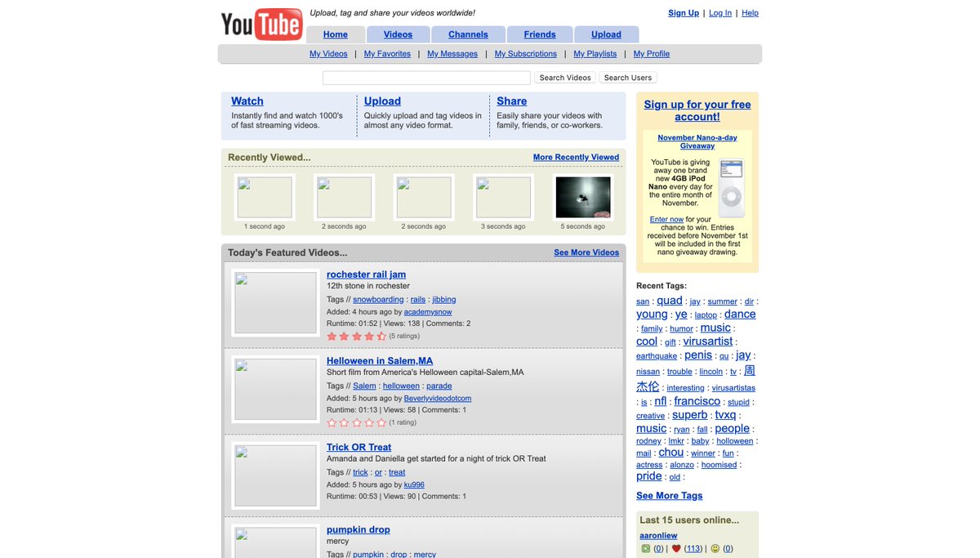The image size is (980, 558).
Task: Open the rochester rail jam title link
Action: pyautogui.click(x=366, y=275)
